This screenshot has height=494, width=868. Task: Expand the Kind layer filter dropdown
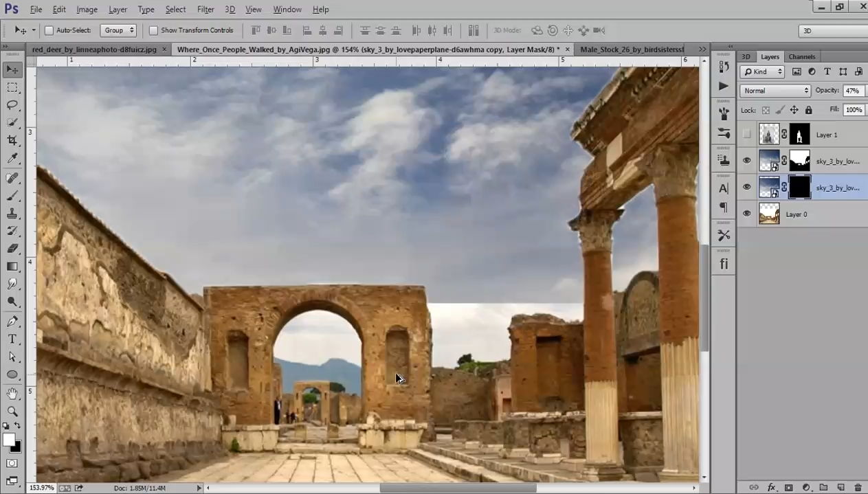click(763, 71)
